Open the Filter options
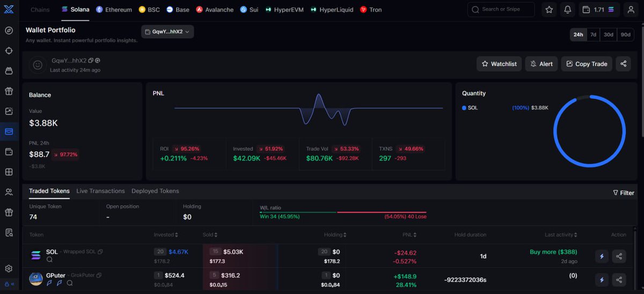The height and width of the screenshot is (294, 644). tap(624, 193)
